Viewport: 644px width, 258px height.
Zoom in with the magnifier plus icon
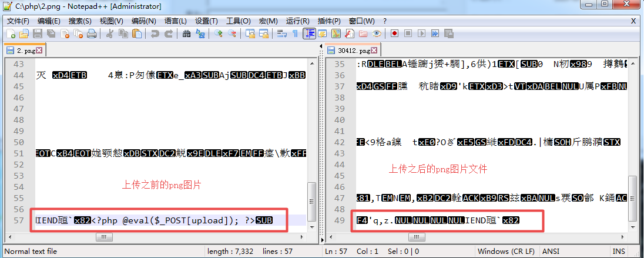coord(219,33)
